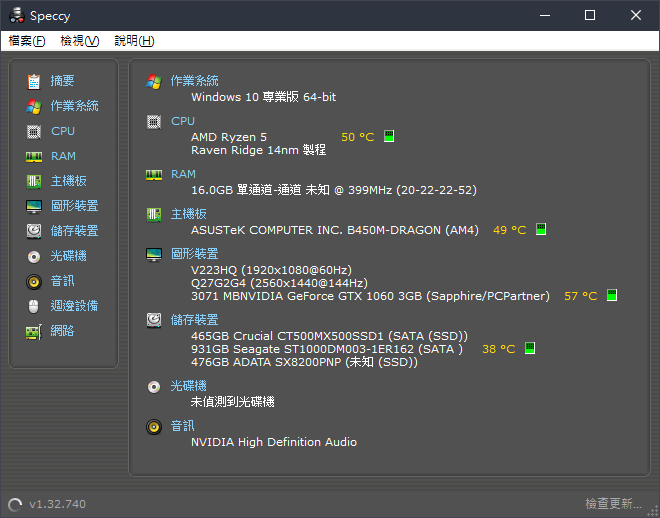Click the loading spinner in status bar
This screenshot has height=518, width=660.
point(15,505)
